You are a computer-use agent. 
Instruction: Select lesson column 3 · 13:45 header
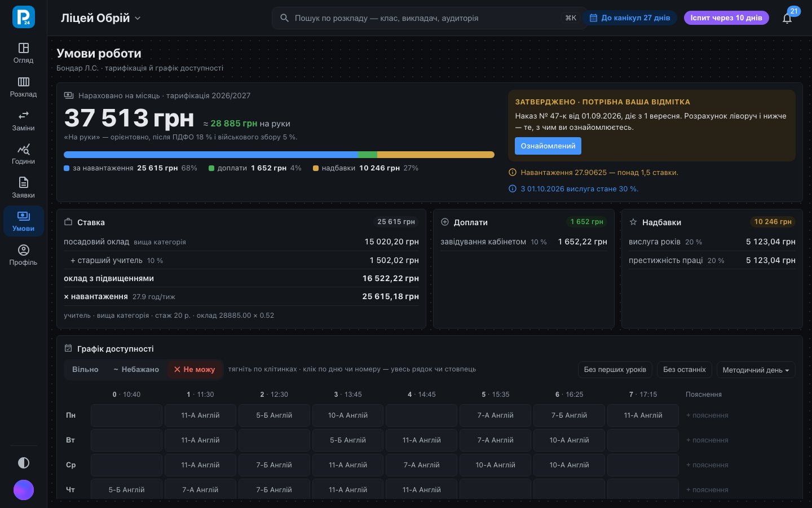[x=348, y=395]
